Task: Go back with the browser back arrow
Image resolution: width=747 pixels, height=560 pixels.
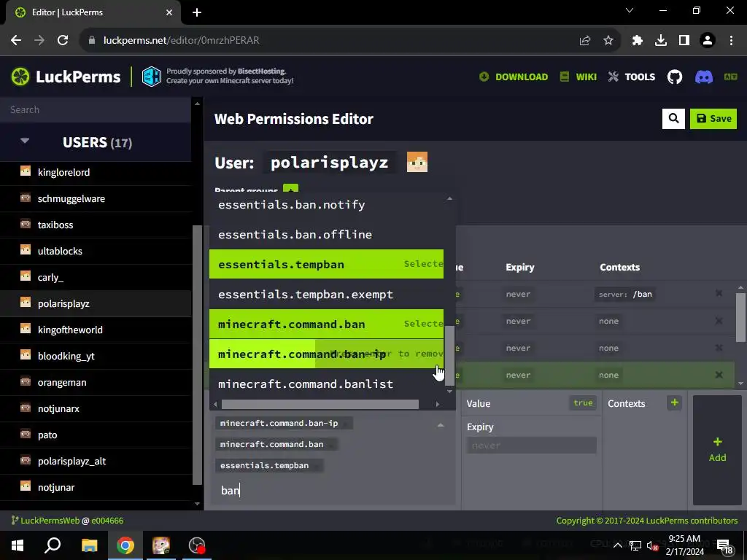Action: click(x=16, y=40)
